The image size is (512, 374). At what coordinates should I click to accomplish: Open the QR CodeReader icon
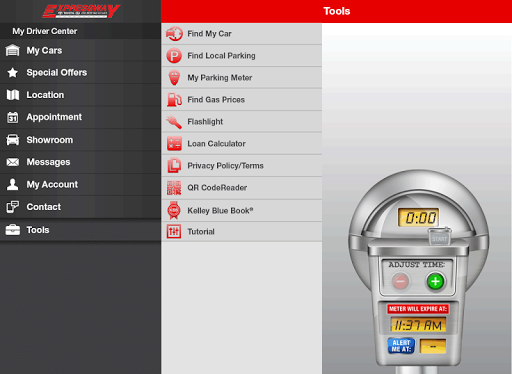pyautogui.click(x=174, y=188)
